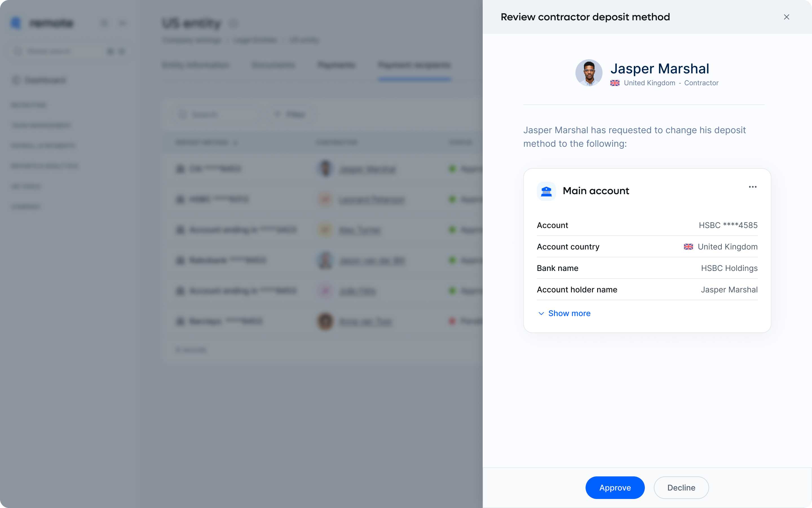Click the United Kingdom - Contractor subtitle
Screen dimensions: 812x508
click(671, 83)
